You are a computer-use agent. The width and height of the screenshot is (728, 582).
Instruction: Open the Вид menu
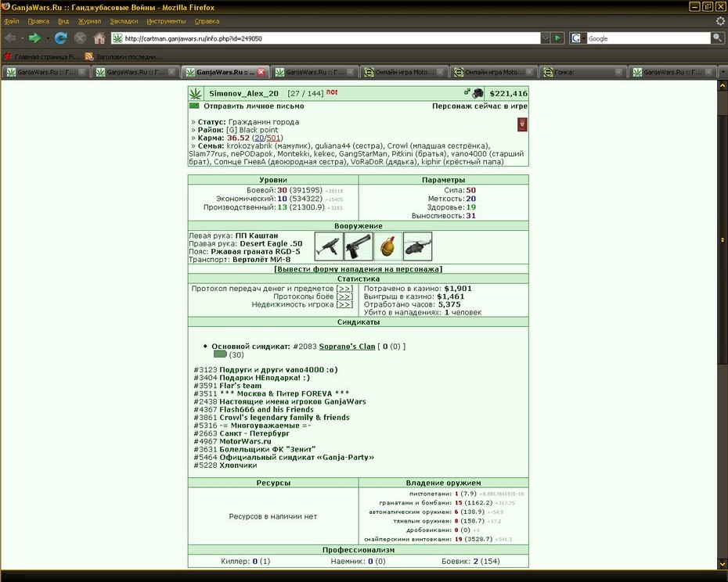coord(63,21)
